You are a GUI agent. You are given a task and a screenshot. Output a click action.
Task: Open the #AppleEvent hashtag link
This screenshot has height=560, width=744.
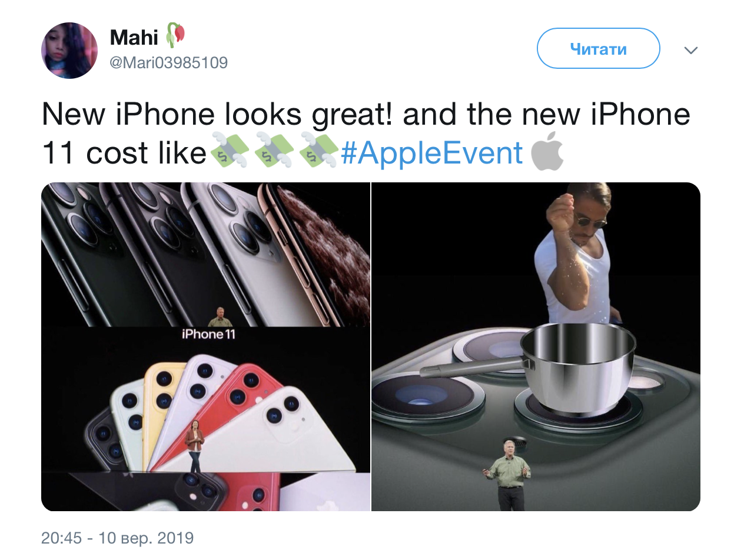pos(431,153)
